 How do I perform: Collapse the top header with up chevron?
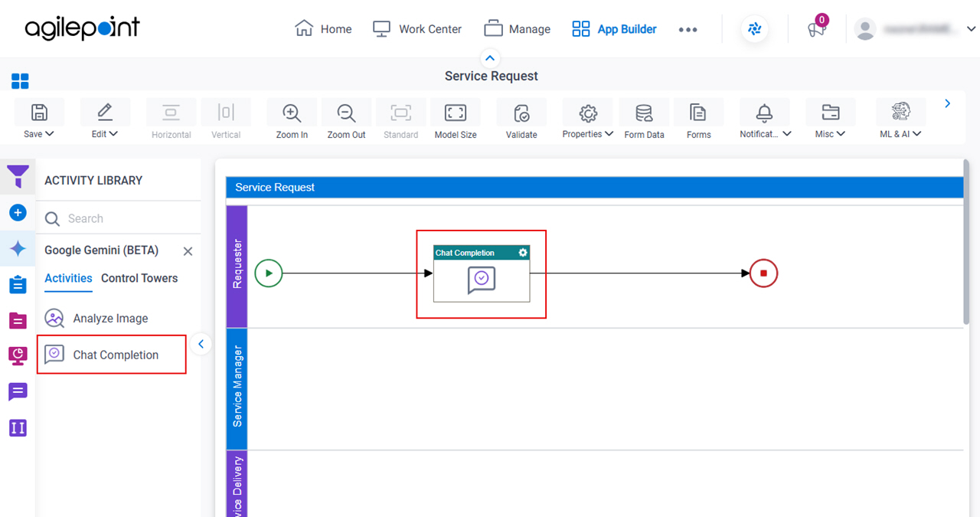click(x=490, y=58)
